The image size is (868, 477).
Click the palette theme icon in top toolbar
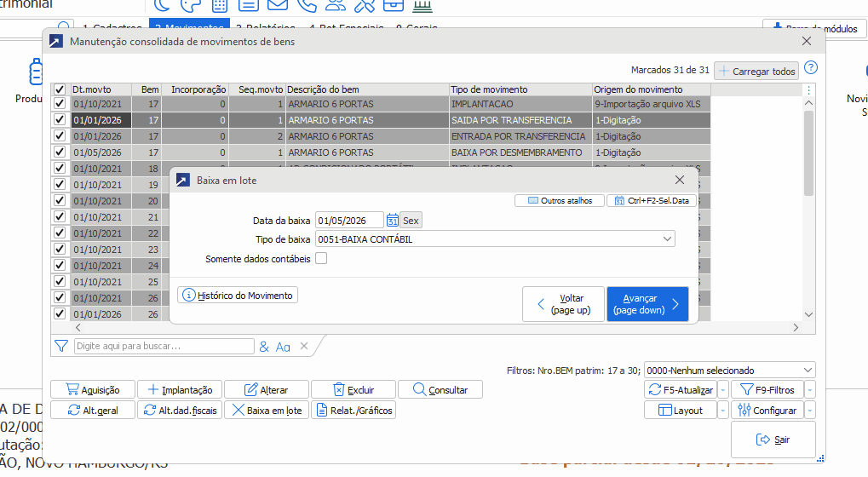(x=191, y=5)
